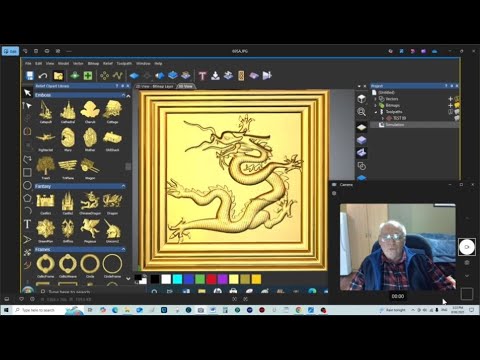
Task: Open Chrome from the taskbar
Action: (298, 310)
